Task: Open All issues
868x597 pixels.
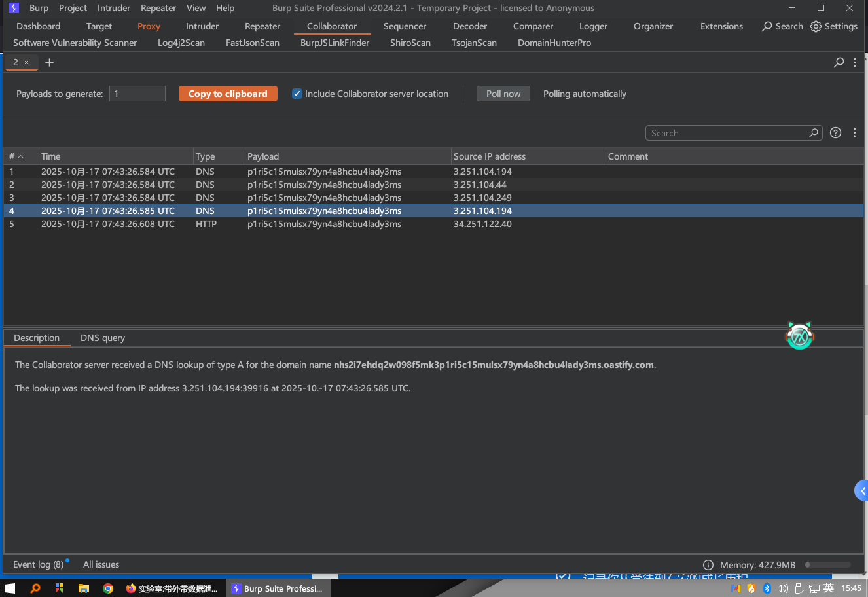Action: (x=101, y=564)
